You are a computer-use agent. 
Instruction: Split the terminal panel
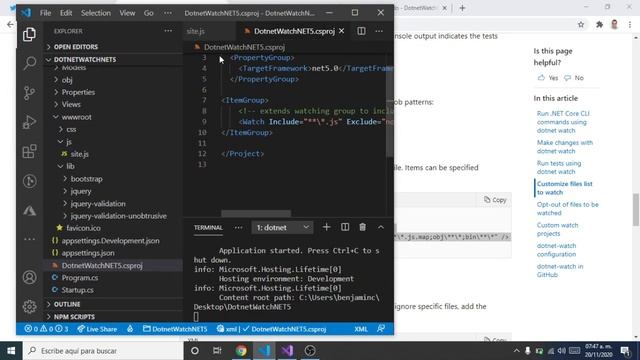(345, 227)
